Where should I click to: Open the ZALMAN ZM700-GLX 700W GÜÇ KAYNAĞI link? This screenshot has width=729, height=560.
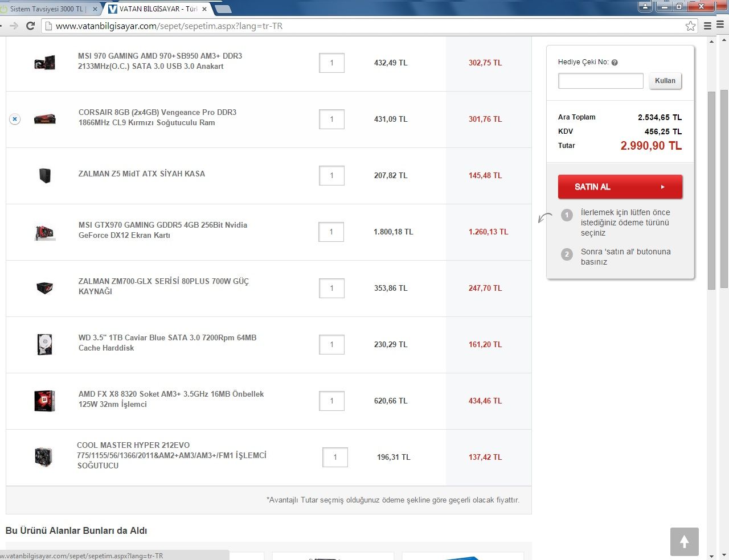click(163, 286)
